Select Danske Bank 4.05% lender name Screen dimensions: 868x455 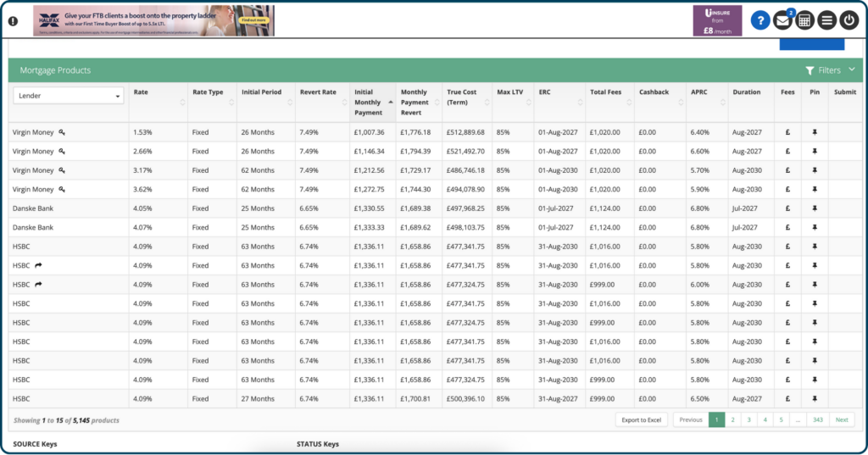33,208
